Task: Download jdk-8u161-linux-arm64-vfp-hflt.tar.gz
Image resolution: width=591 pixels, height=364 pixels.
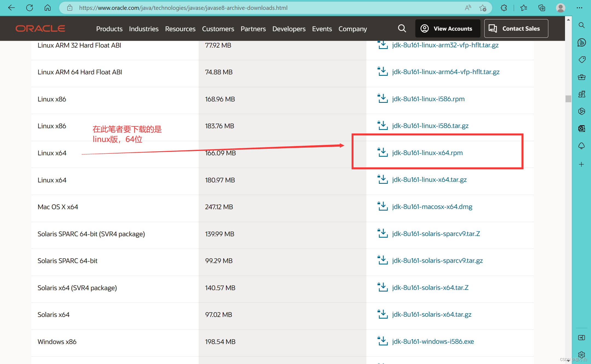Action: coord(446,72)
